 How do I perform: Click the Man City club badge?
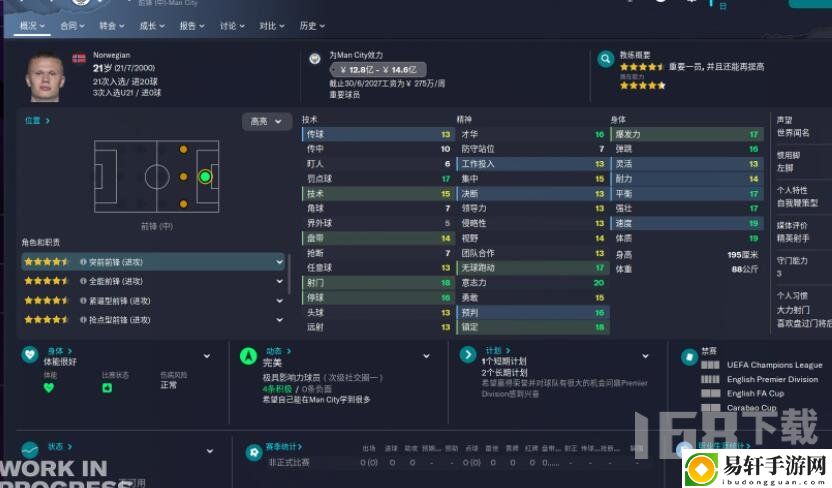point(315,58)
